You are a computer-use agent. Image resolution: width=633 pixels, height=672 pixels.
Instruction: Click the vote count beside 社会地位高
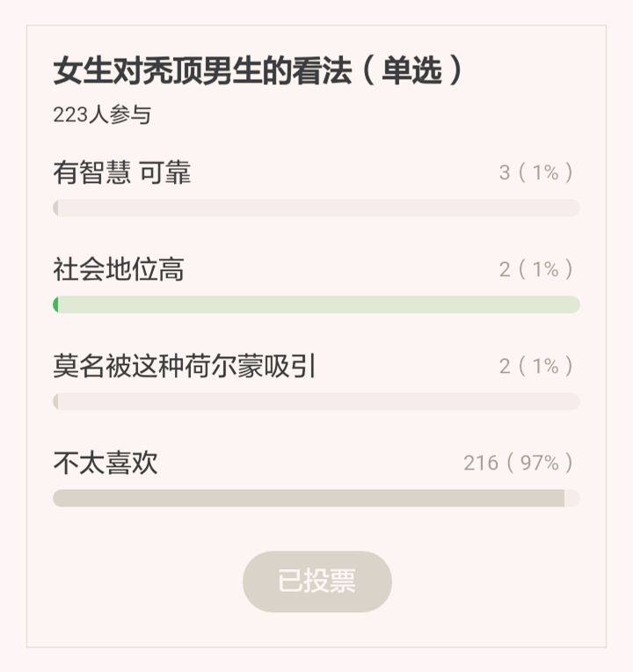536,269
